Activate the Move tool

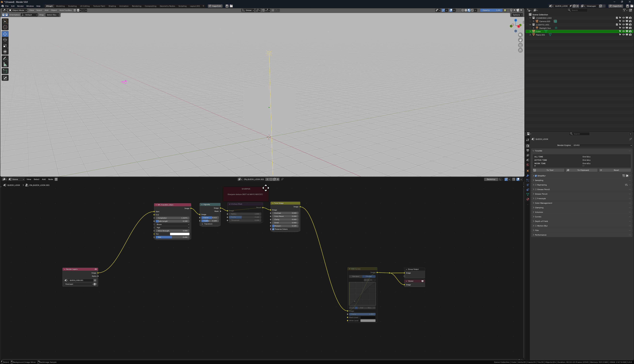point(5,34)
